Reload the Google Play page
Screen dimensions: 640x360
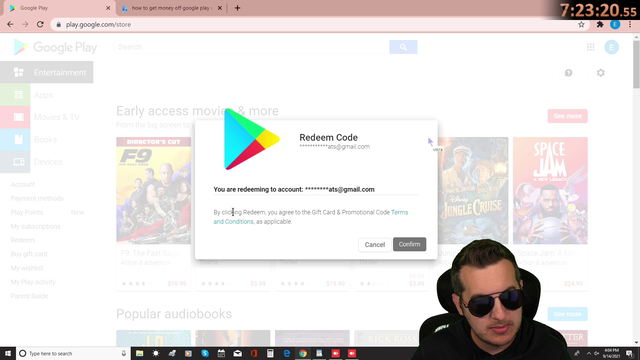[x=40, y=24]
